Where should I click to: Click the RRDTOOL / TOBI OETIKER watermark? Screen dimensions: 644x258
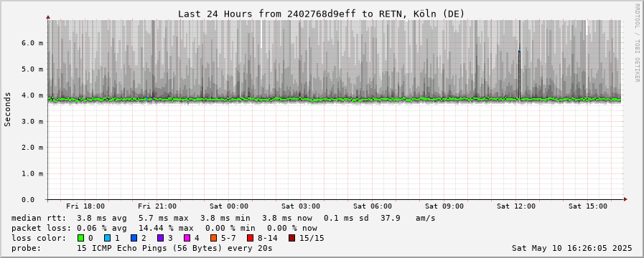click(x=637, y=42)
